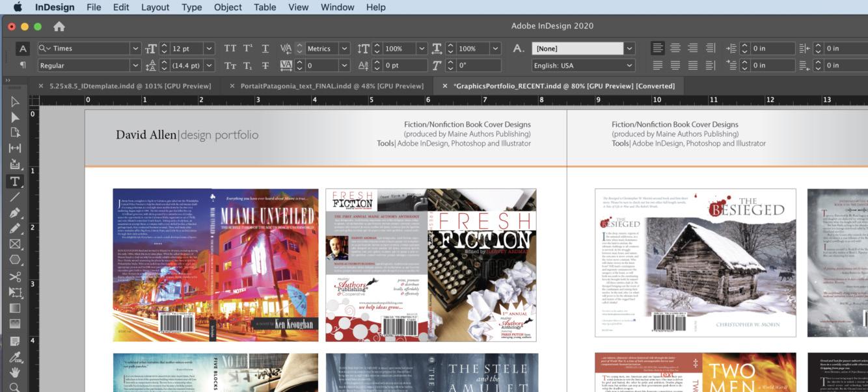Open the tracking value dropdown
The image size is (868, 392).
click(344, 66)
